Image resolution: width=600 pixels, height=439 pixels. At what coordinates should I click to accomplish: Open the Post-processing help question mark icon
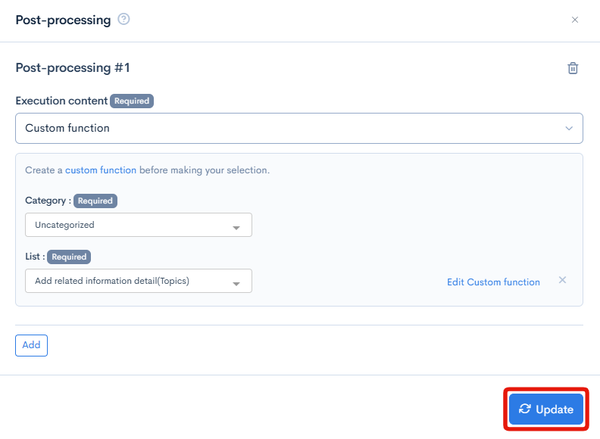tap(124, 19)
